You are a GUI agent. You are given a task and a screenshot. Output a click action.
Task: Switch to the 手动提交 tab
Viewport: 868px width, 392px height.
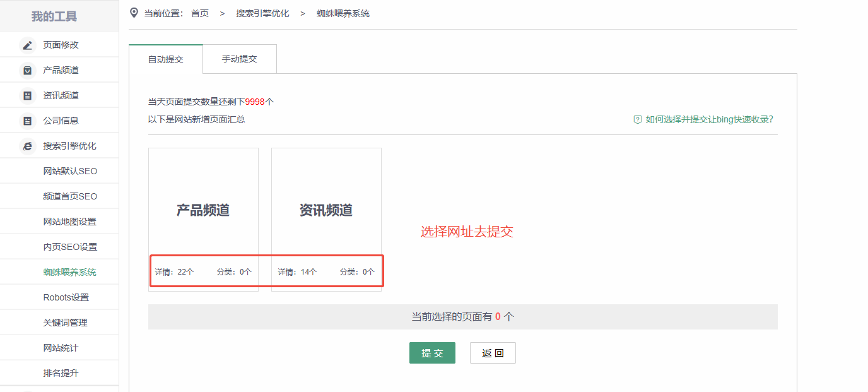(240, 59)
